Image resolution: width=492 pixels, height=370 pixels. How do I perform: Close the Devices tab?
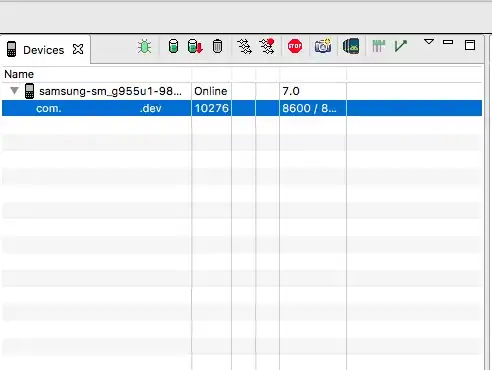click(78, 49)
